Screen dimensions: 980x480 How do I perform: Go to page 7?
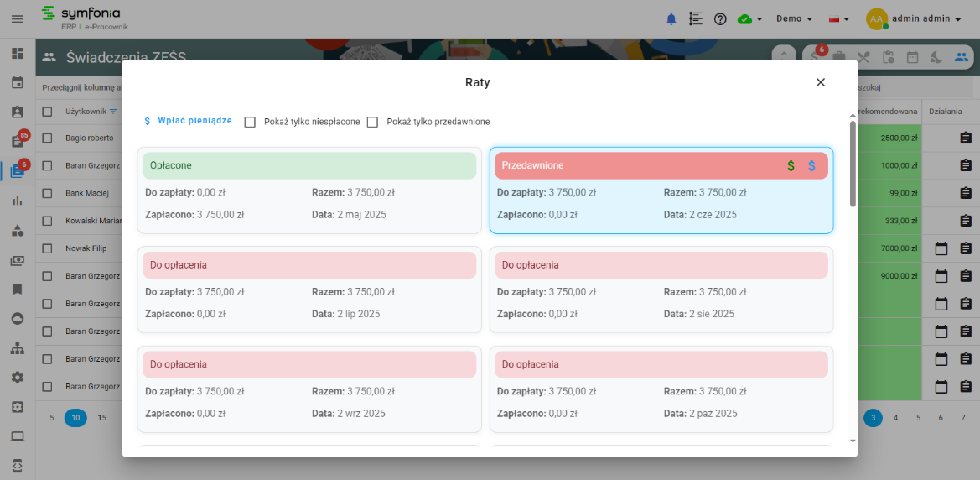coord(963,417)
